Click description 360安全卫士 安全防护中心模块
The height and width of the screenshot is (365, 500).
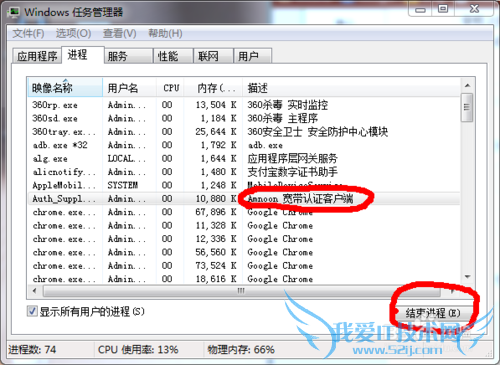pyautogui.click(x=317, y=132)
